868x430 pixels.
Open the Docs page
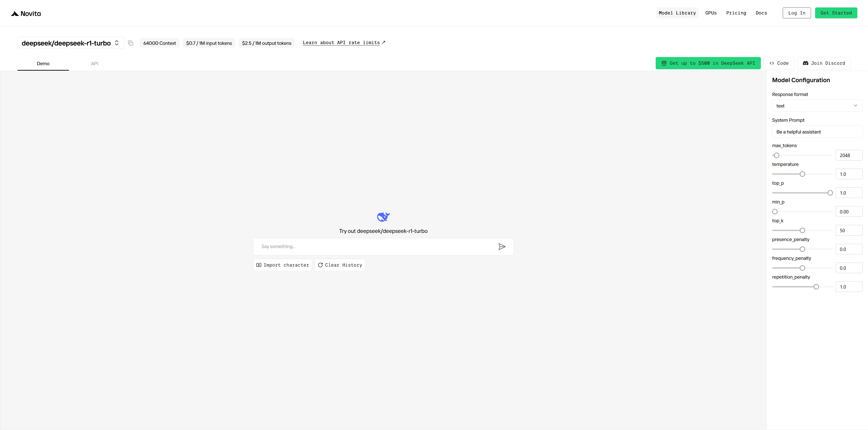762,13
